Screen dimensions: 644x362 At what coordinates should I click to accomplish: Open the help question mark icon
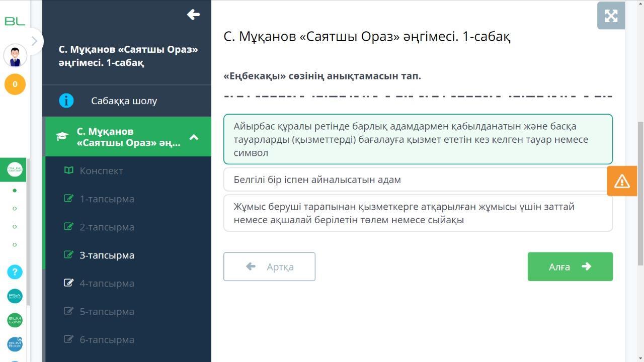tap(15, 272)
